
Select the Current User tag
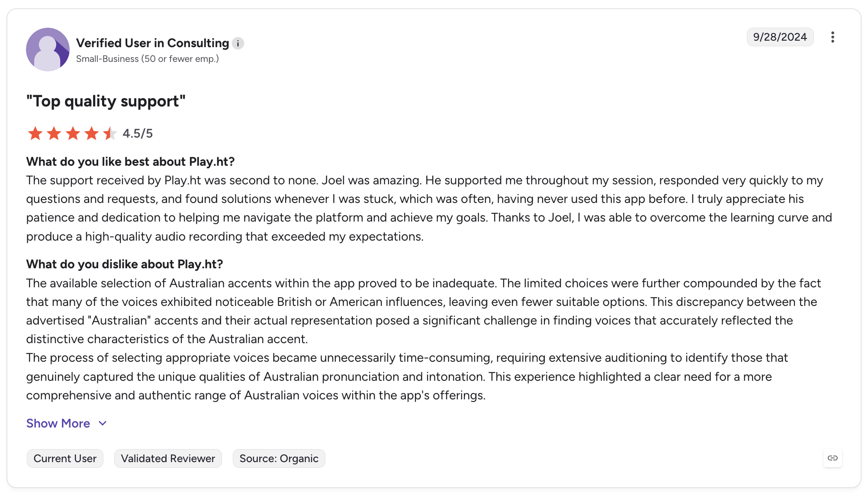(65, 458)
